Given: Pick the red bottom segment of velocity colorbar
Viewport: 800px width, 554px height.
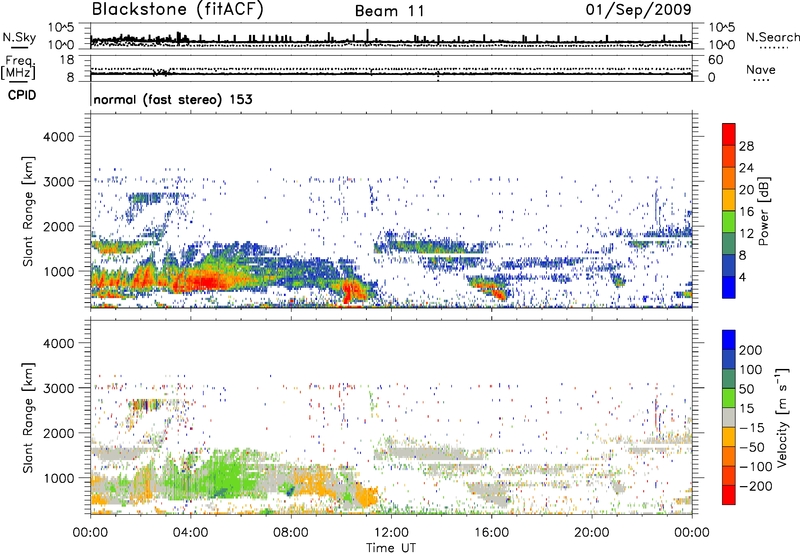Looking at the screenshot, I should tap(729, 495).
